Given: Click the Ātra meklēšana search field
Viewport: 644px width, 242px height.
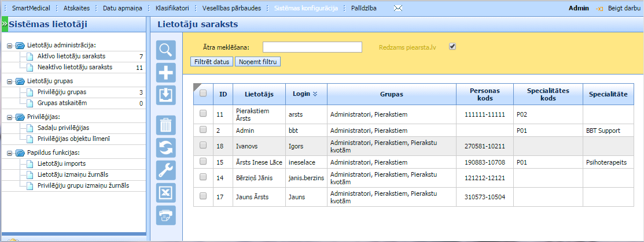Looking at the screenshot, I should 312,47.
